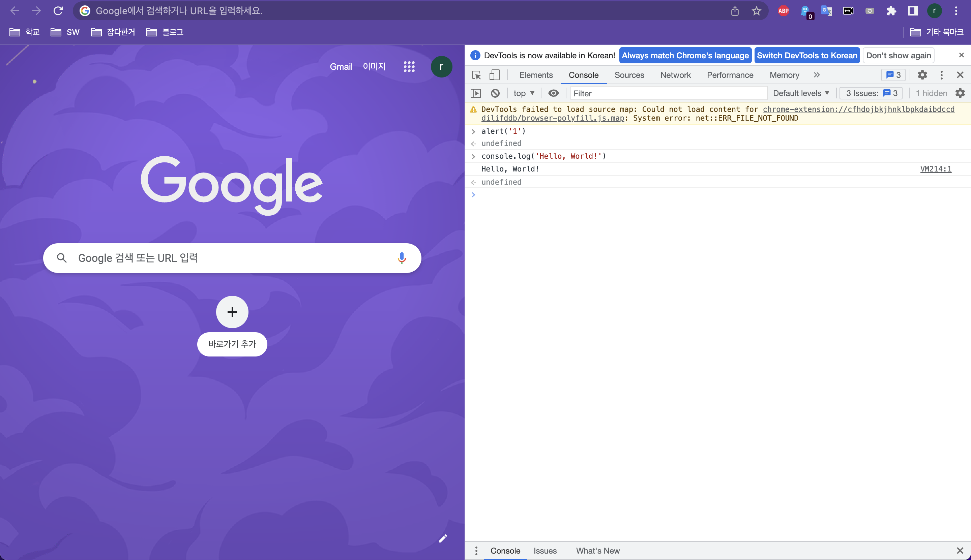971x560 pixels.
Task: Click the inspect element picker icon
Action: click(476, 75)
